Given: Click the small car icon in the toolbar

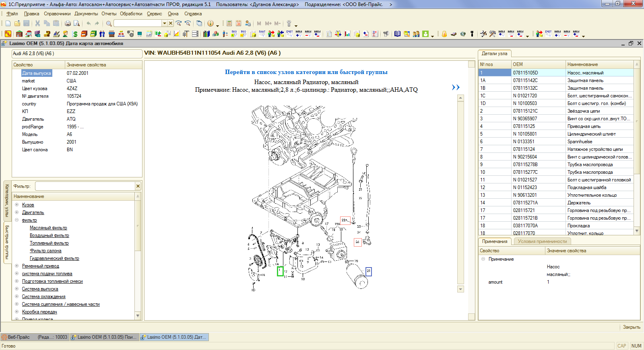Looking at the screenshot, I should [x=454, y=34].
